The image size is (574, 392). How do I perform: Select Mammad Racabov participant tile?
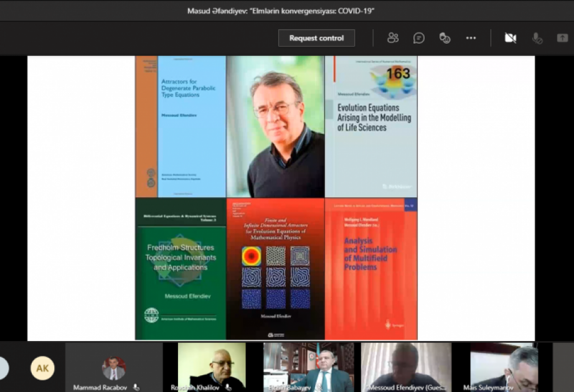pos(114,367)
